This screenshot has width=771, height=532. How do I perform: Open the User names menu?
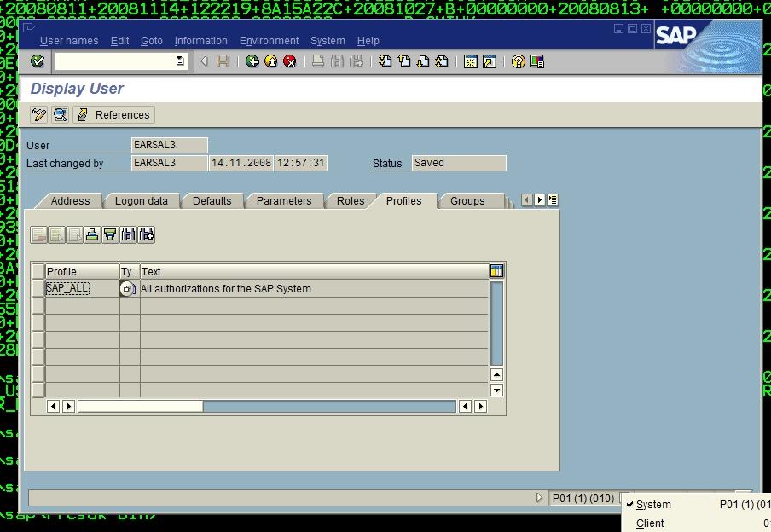point(69,41)
